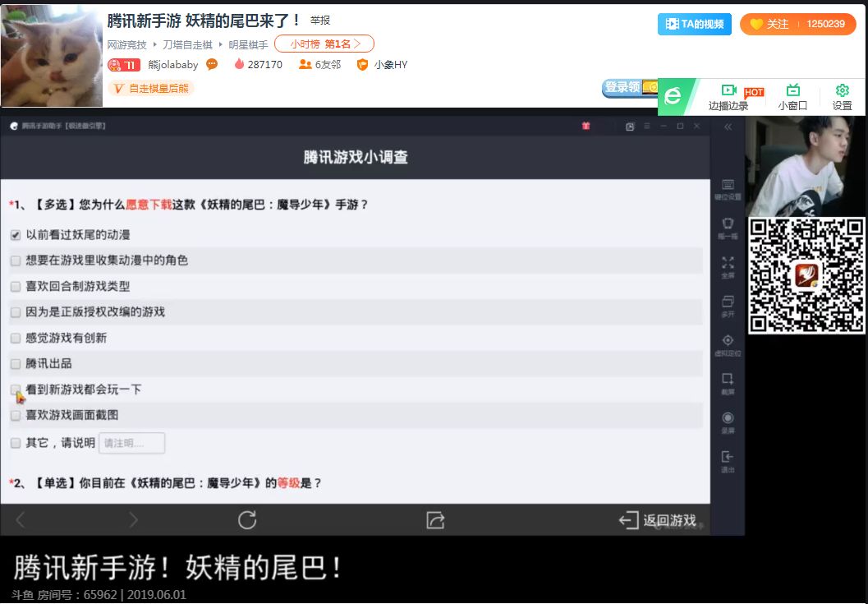Viewport: 868px width, 604px height.
Task: Click the streamer webcam thumbnail
Action: (x=806, y=166)
